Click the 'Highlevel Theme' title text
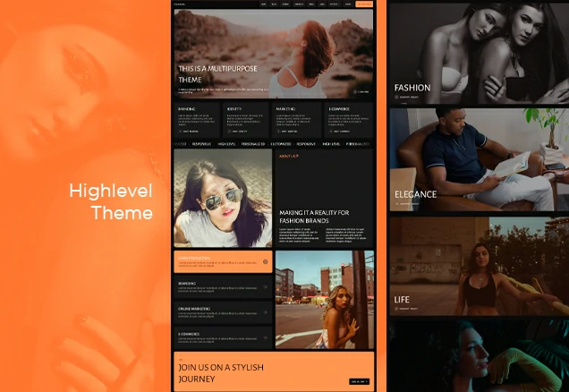This screenshot has height=392, width=569. (111, 201)
